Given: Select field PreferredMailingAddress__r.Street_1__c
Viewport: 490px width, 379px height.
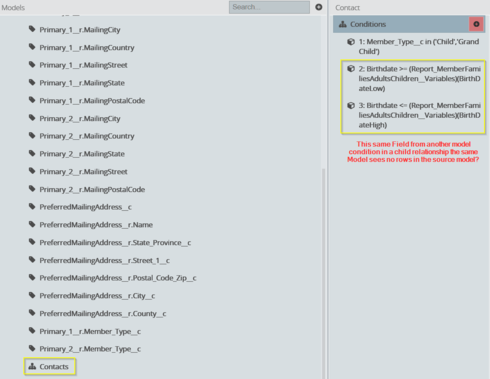Looking at the screenshot, I should point(104,260).
